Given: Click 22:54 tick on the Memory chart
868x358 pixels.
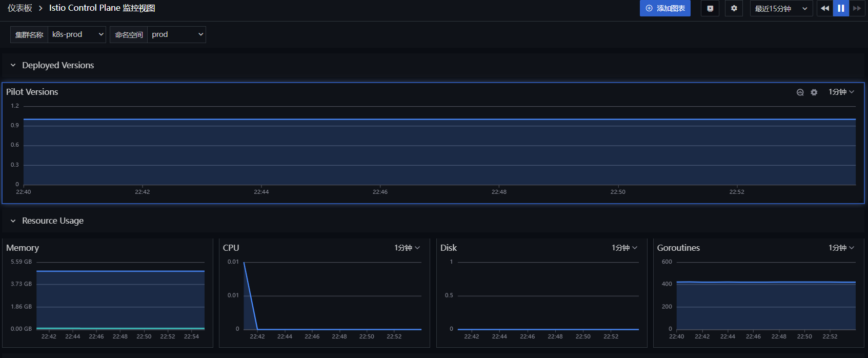Looking at the screenshot, I should [x=191, y=336].
